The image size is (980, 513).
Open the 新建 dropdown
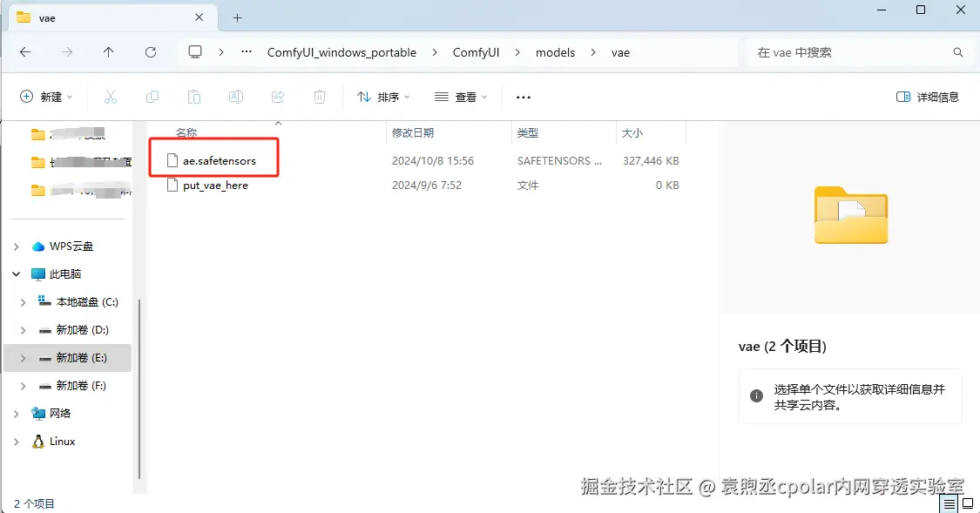[x=47, y=97]
